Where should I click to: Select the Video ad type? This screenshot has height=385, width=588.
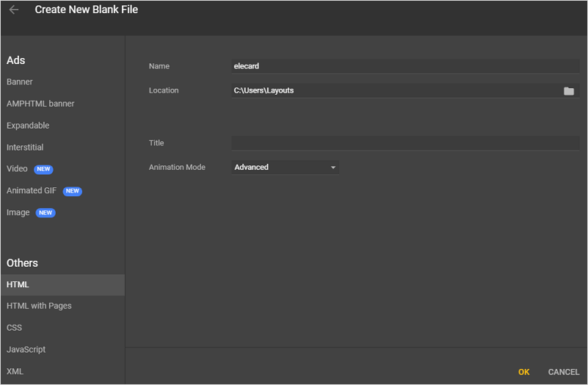(17, 169)
